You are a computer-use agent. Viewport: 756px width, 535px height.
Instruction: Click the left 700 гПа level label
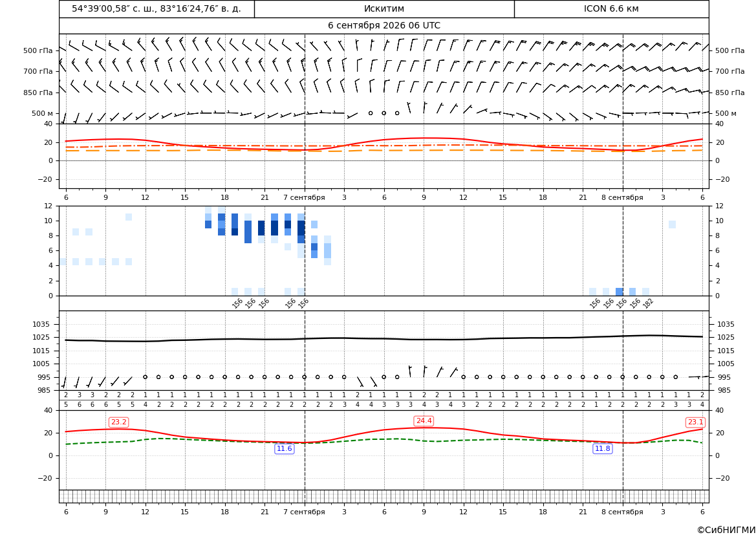38,71
